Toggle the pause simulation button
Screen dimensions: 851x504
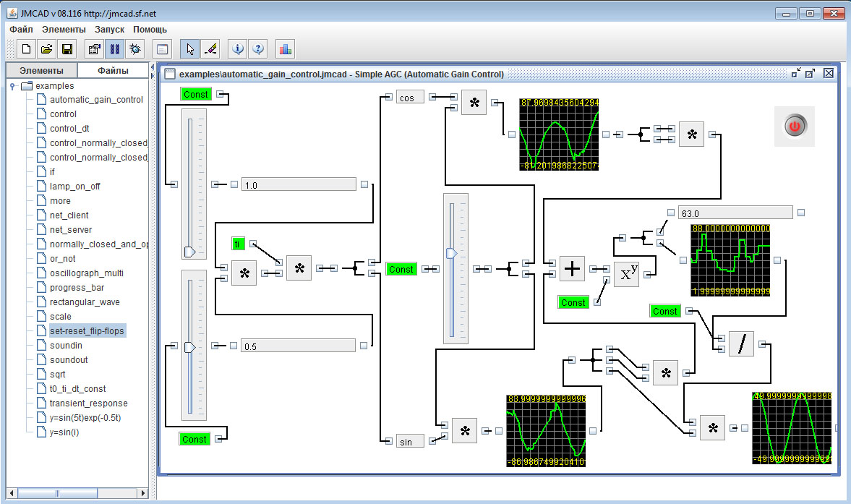click(114, 49)
